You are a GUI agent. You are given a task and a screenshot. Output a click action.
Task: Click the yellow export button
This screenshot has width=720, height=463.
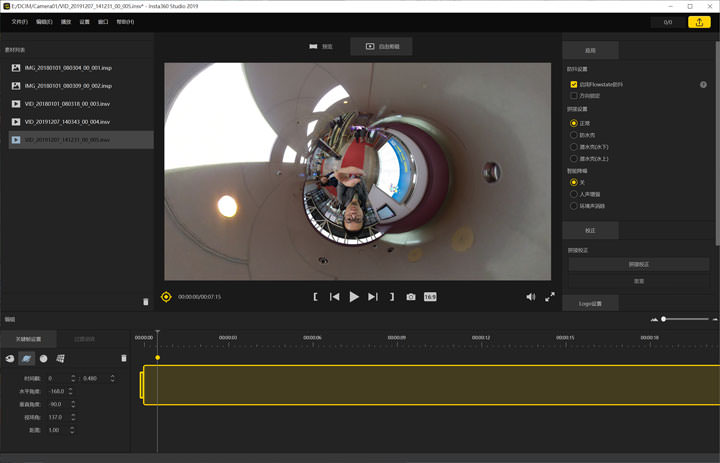700,22
